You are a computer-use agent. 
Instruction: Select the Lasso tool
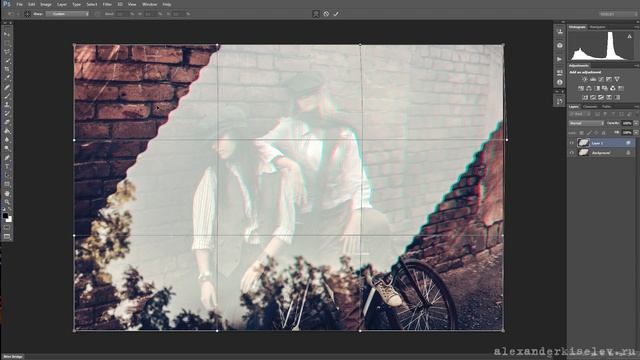7,52
